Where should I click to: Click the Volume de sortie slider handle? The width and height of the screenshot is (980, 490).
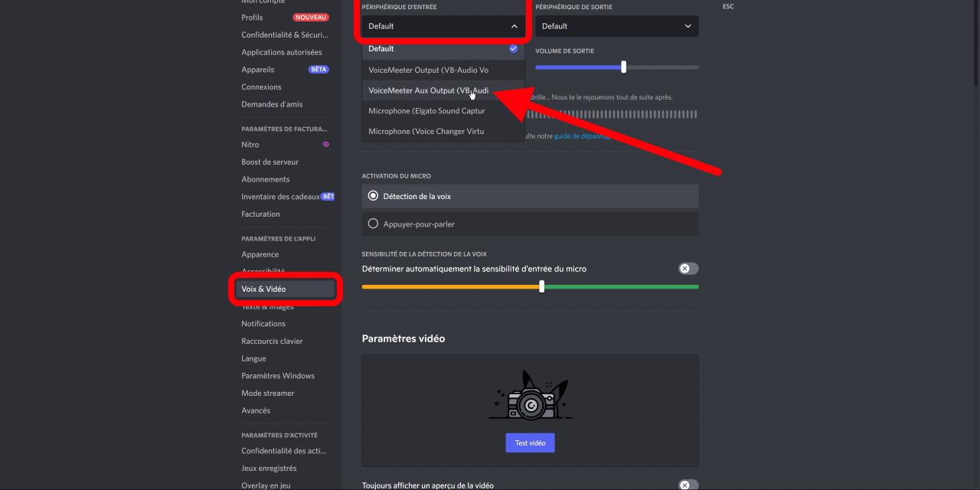pyautogui.click(x=624, y=67)
